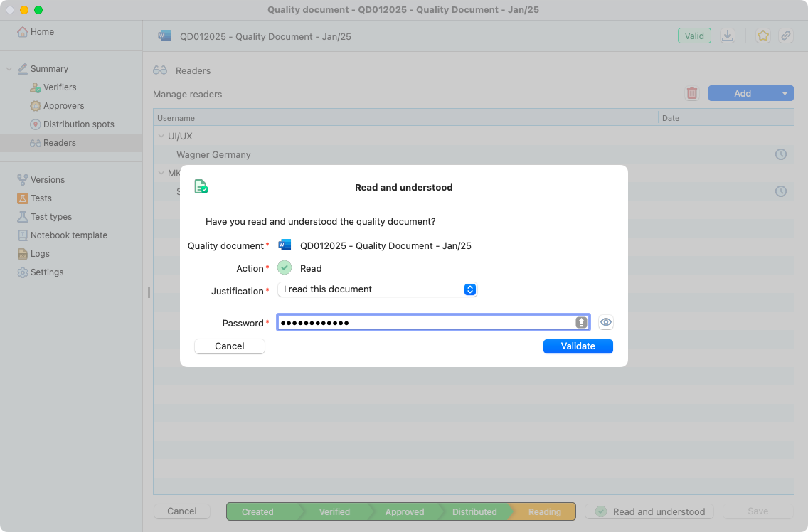This screenshot has width=808, height=532.
Task: Click the Validate button
Action: point(578,346)
